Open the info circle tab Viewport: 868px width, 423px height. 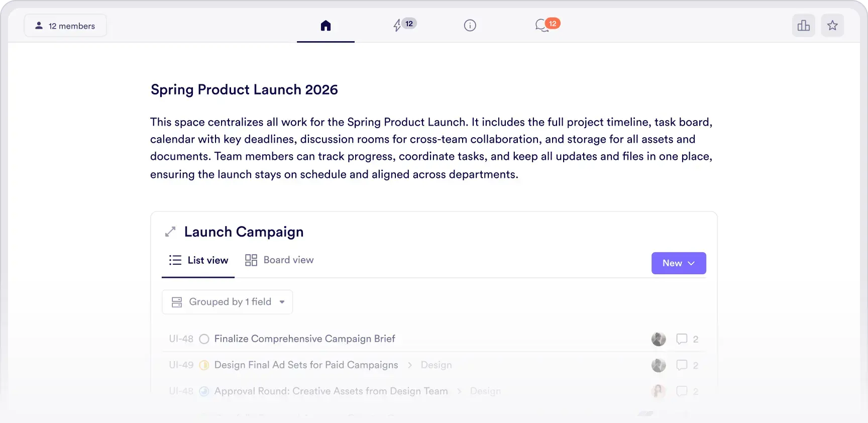470,25
